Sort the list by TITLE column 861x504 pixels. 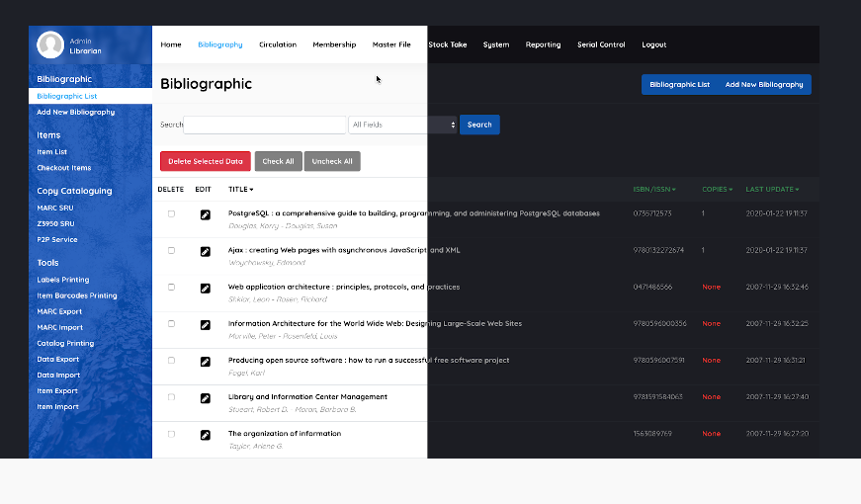click(240, 190)
